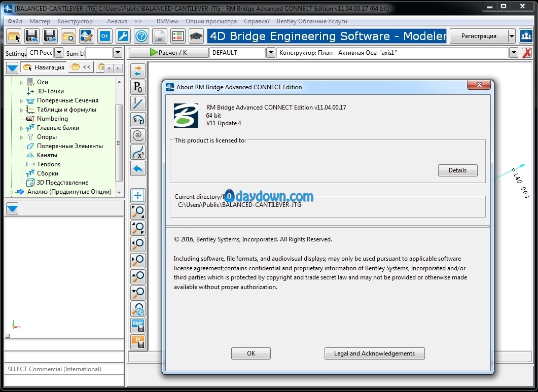The image size is (538, 392).
Task: Click the users icon beside Регистрация
Action: pos(526,35)
